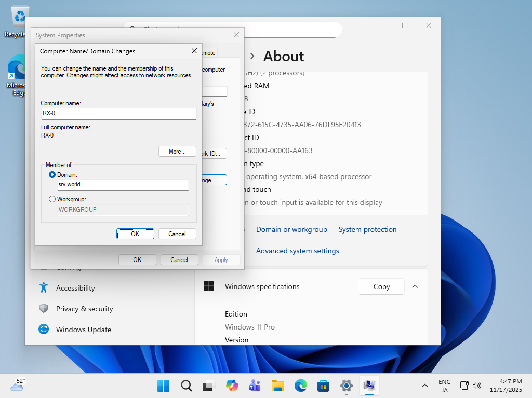The width and height of the screenshot is (532, 398).
Task: Select the Domain radio button
Action: 52,175
